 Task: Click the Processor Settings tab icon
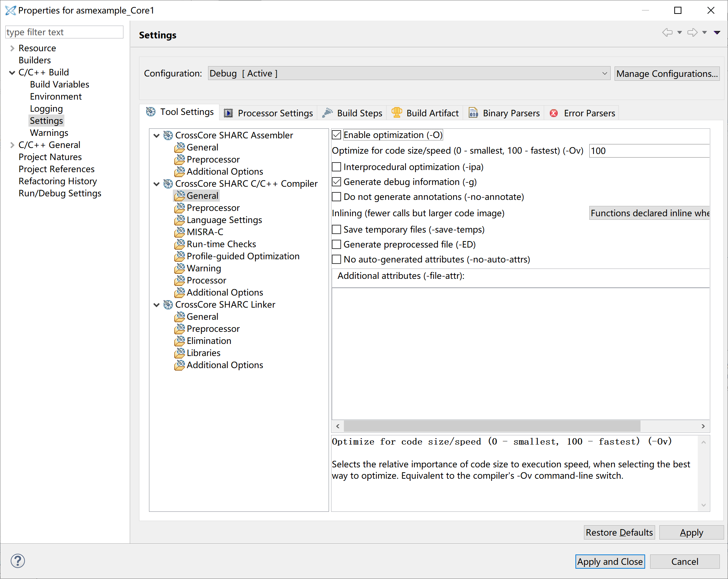click(228, 113)
